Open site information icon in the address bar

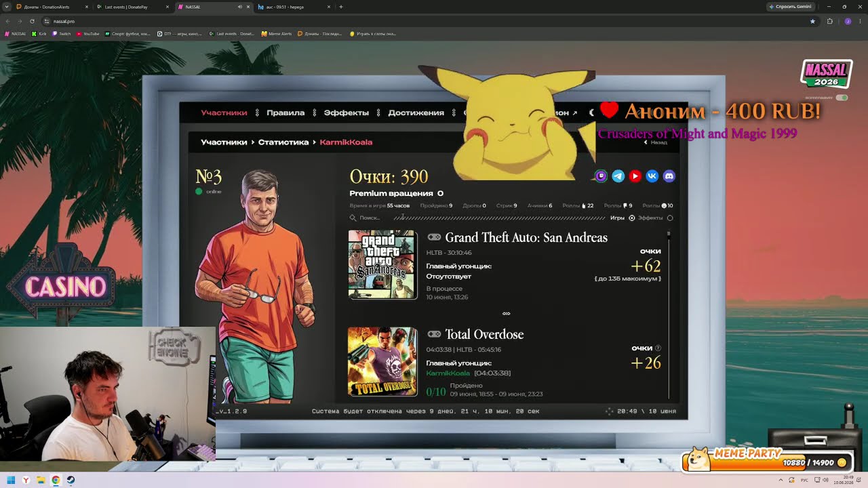coord(47,21)
